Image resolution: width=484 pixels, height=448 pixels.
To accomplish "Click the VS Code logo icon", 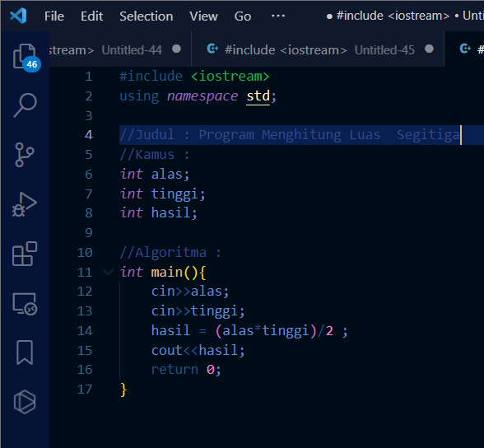I will click(x=18, y=16).
